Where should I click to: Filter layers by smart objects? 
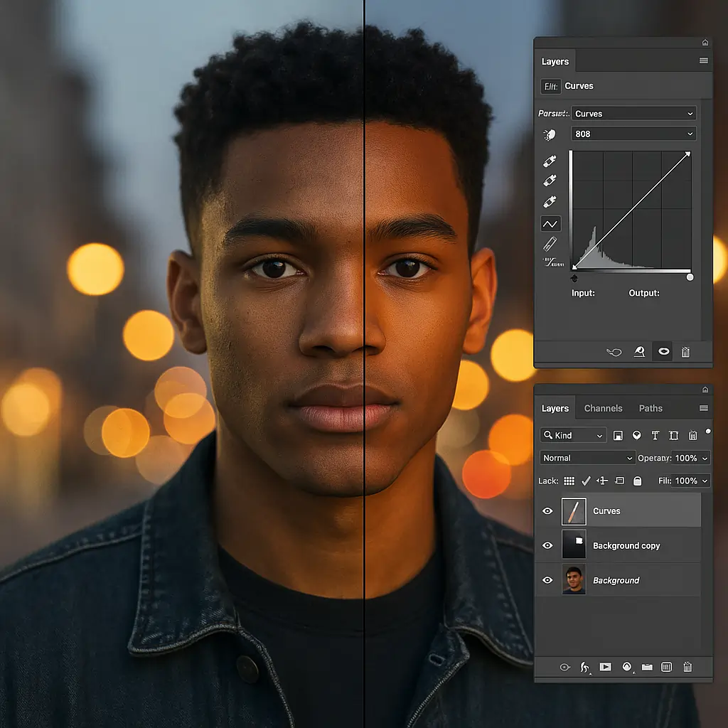692,436
